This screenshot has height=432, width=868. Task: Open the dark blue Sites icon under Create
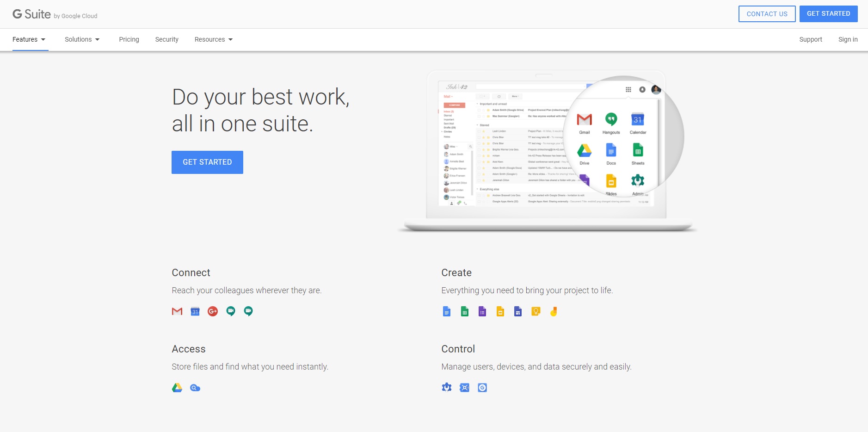518,311
